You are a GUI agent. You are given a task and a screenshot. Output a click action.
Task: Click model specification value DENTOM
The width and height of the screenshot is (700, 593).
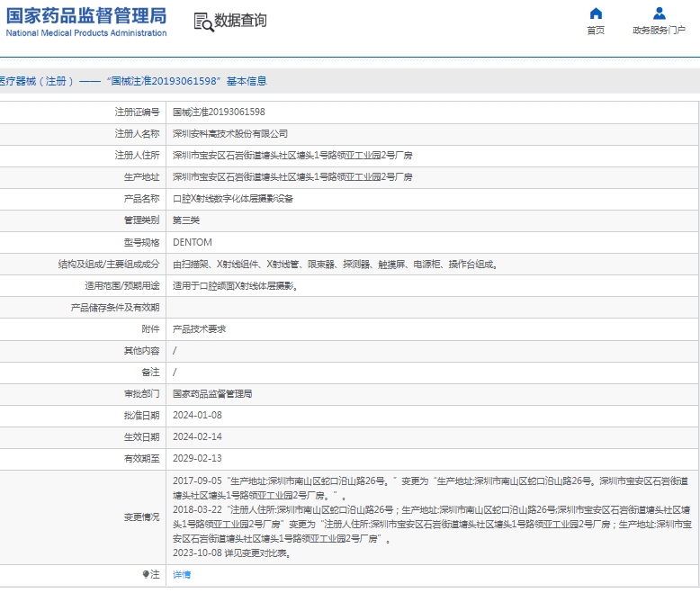pos(193,242)
